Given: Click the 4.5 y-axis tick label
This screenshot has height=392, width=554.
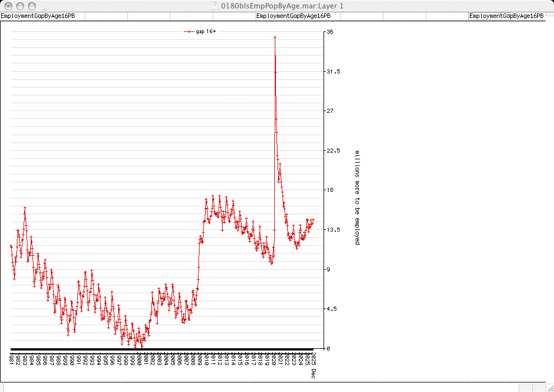Looking at the screenshot, I should [331, 309].
